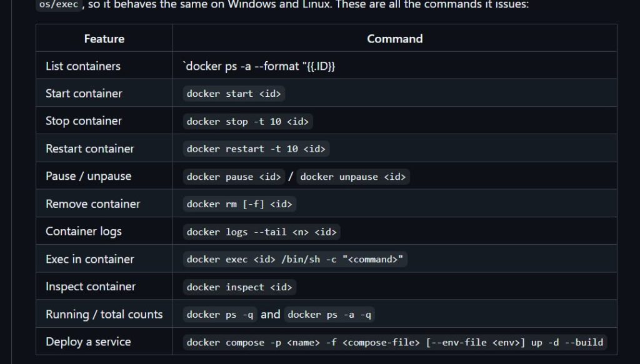This screenshot has width=640, height=364.
Task: Click the 'List containers' feature cell
Action: tap(104, 66)
